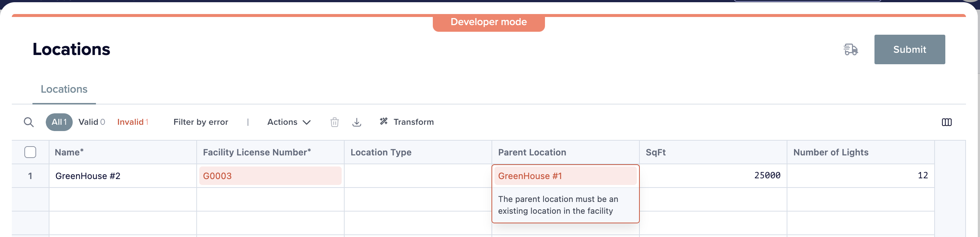This screenshot has width=980, height=237.
Task: Select the Parent Location column header
Action: (x=566, y=152)
